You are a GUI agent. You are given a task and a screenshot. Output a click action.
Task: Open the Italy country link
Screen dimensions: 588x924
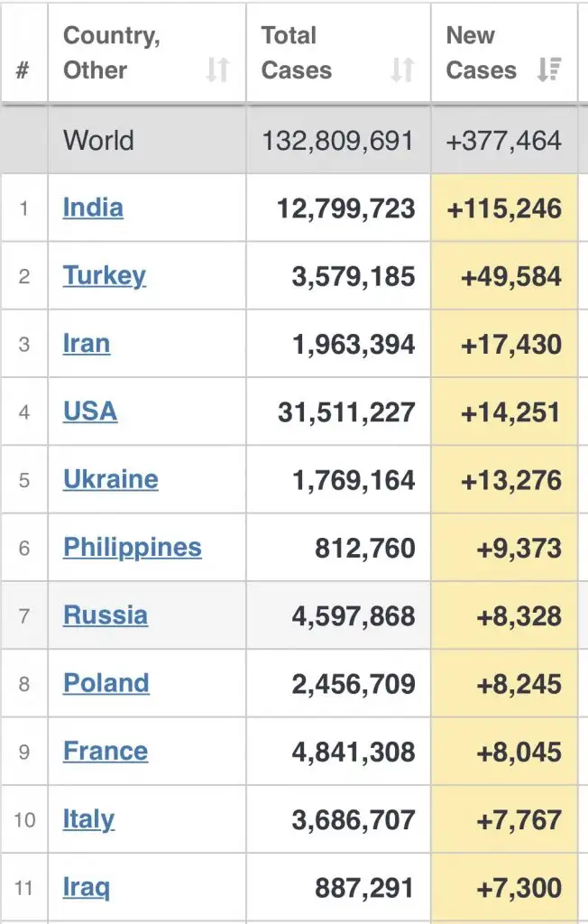coord(89,819)
